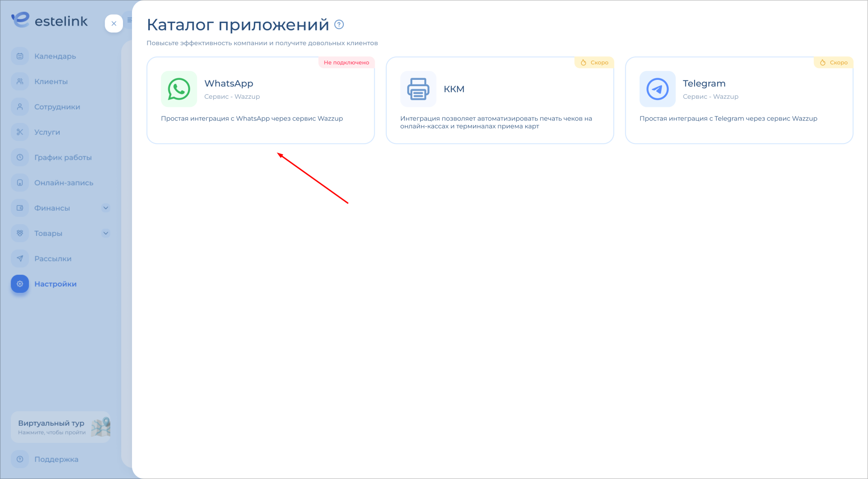The image size is (868, 479).
Task: Click the Клиенты people icon
Action: coord(20,81)
